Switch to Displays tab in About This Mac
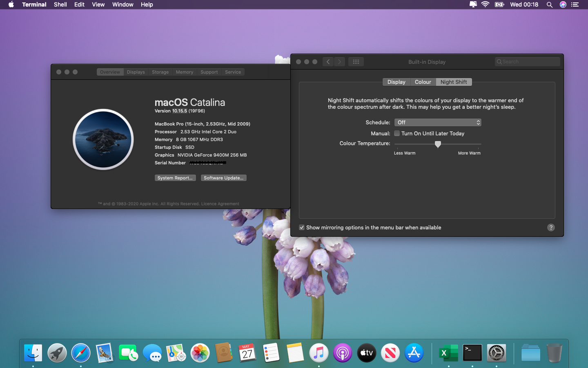 (136, 72)
